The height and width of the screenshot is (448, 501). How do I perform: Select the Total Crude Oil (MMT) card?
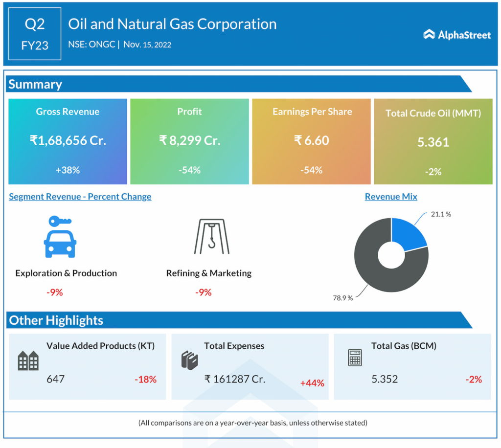pos(433,141)
